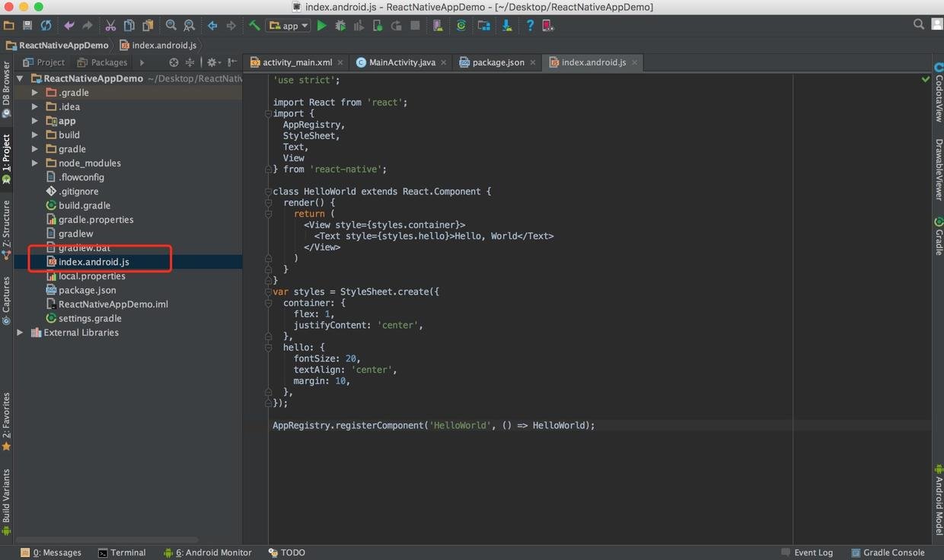
Task: Select the Packages view tab
Action: (x=103, y=62)
